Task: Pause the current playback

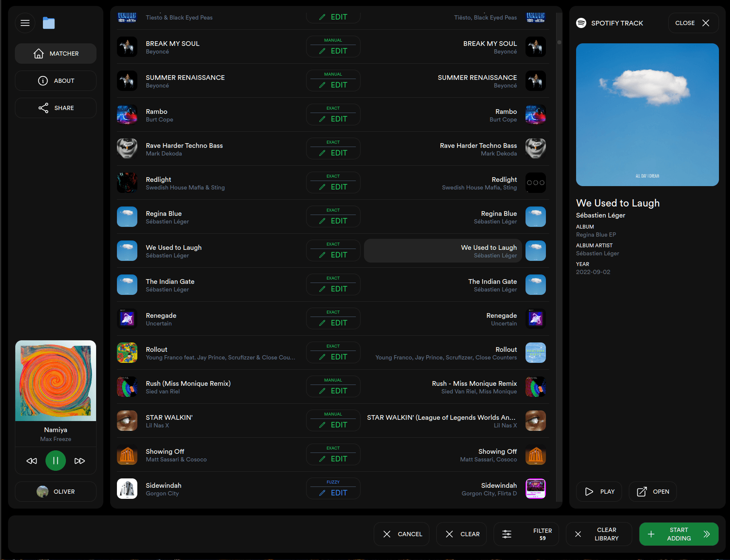Action: click(x=56, y=461)
